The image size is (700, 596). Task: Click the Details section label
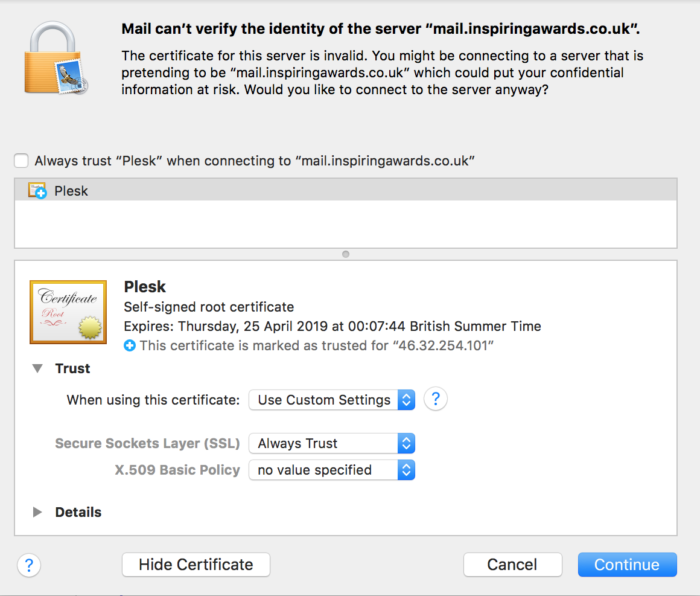(78, 512)
